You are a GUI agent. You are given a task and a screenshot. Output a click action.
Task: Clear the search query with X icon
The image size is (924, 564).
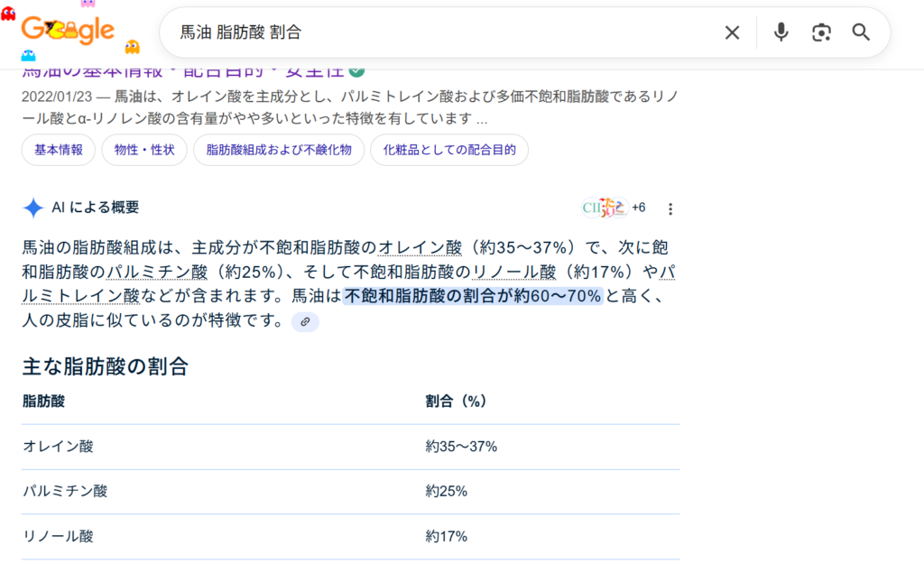(732, 32)
